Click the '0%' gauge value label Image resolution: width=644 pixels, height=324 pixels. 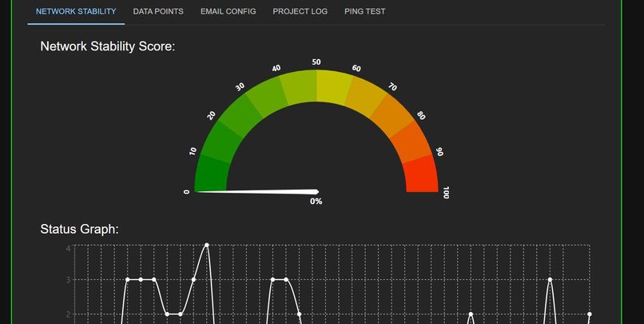tap(316, 202)
